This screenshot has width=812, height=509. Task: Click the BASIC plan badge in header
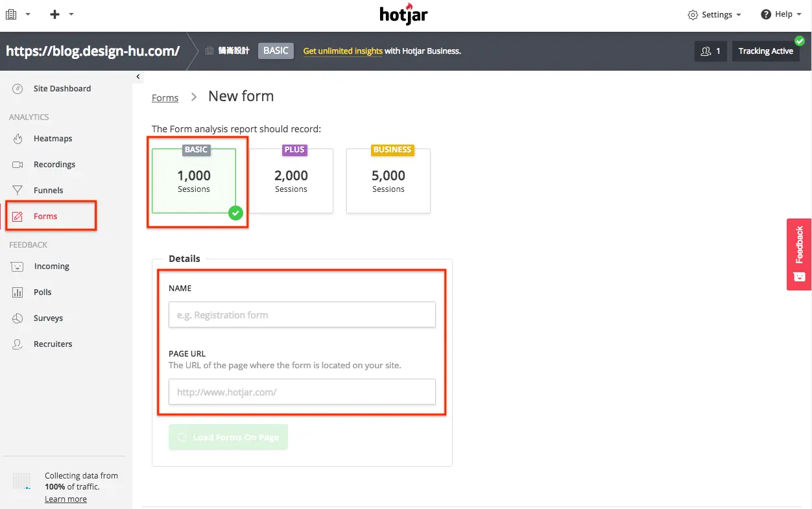pyautogui.click(x=276, y=51)
